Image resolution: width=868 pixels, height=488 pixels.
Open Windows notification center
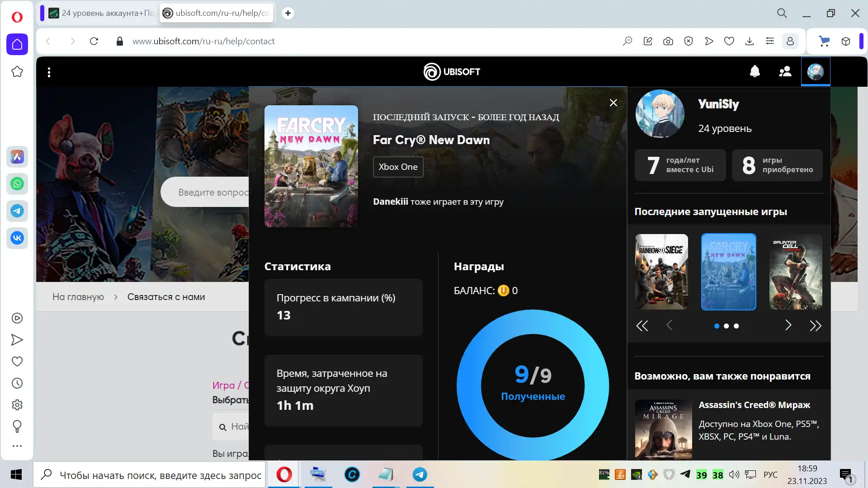(846, 475)
